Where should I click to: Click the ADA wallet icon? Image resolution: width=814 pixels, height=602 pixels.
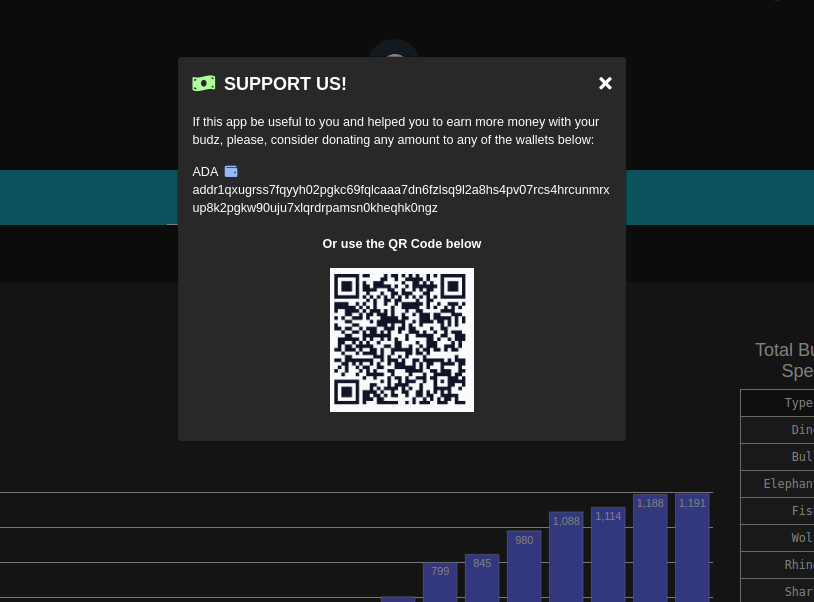[231, 171]
